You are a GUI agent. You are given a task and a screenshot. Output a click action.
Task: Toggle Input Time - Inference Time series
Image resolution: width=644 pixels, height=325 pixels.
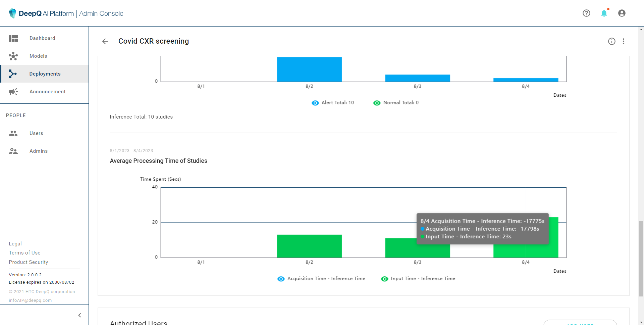point(384,279)
